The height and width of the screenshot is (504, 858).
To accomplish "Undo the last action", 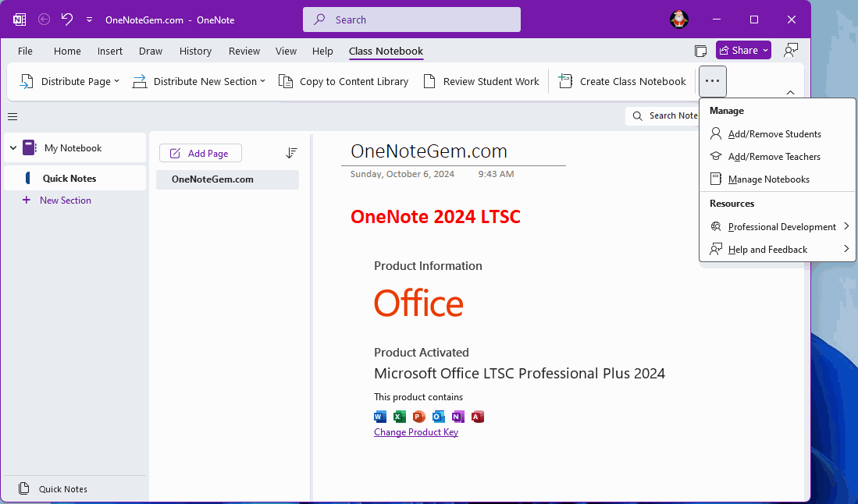I will [67, 20].
